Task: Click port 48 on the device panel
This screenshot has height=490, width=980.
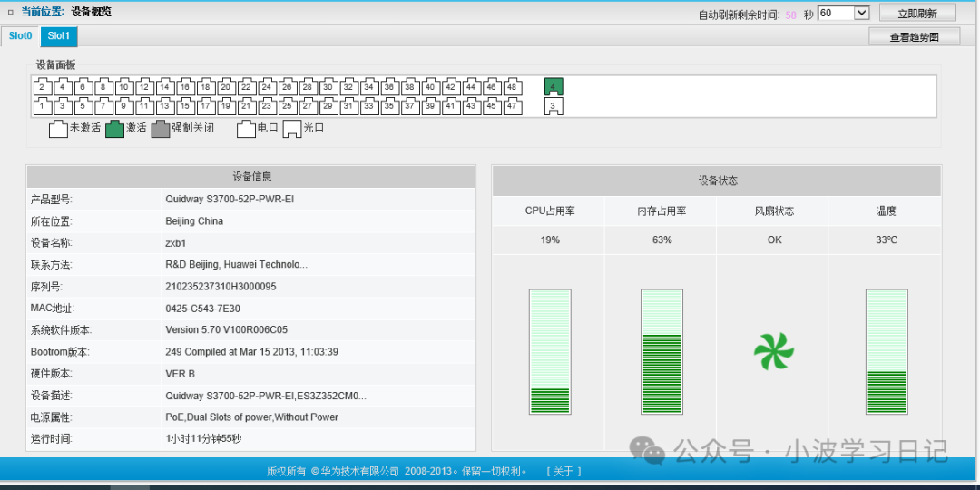Action: coord(513,87)
